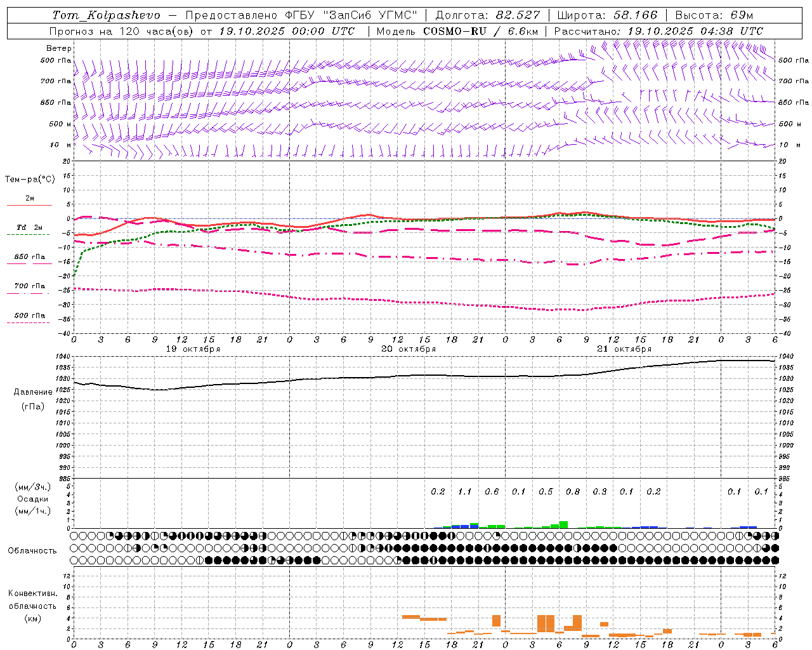Click the (км) unit label under convective cloudiness

pyautogui.click(x=33, y=618)
